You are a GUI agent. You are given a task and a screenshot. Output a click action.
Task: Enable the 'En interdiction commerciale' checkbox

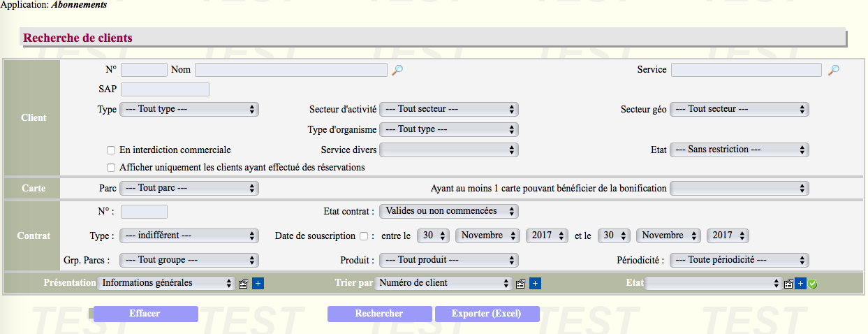coord(110,150)
